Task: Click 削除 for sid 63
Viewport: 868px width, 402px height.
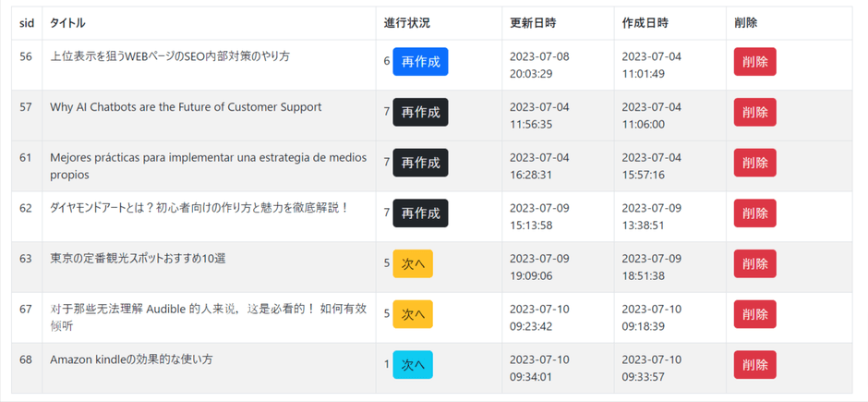Action: [754, 263]
